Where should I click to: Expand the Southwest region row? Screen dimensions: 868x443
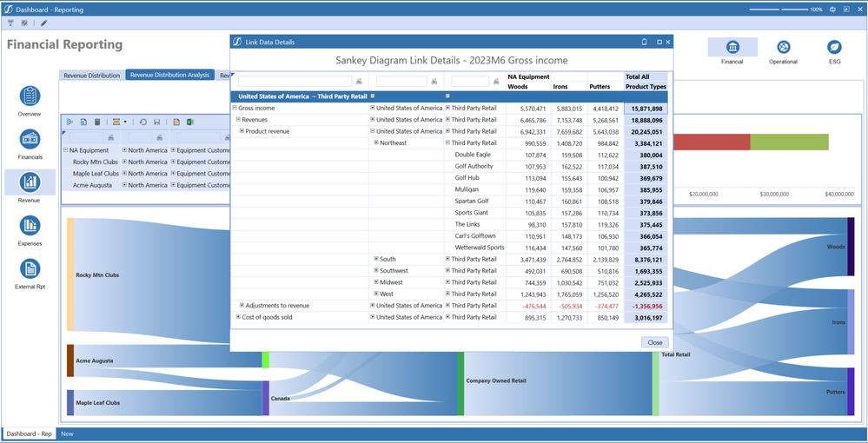click(x=376, y=271)
